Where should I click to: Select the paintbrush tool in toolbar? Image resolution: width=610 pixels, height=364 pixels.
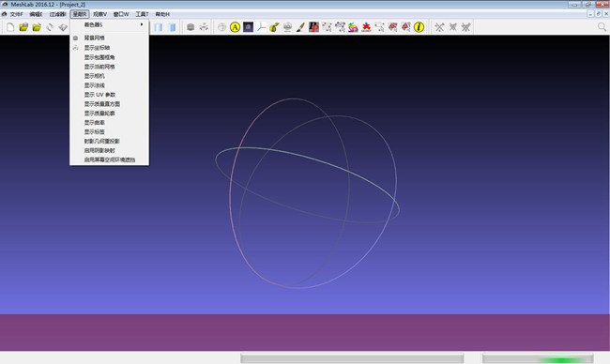(x=300, y=27)
